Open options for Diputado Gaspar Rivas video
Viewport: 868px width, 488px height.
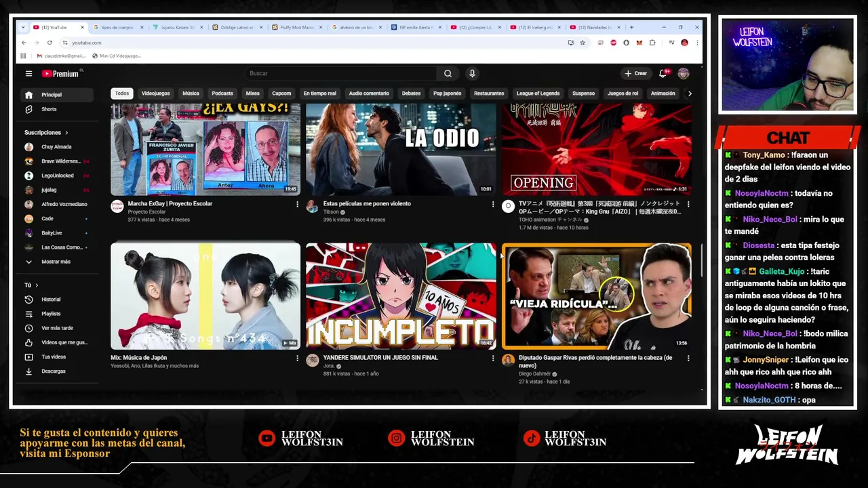[688, 358]
